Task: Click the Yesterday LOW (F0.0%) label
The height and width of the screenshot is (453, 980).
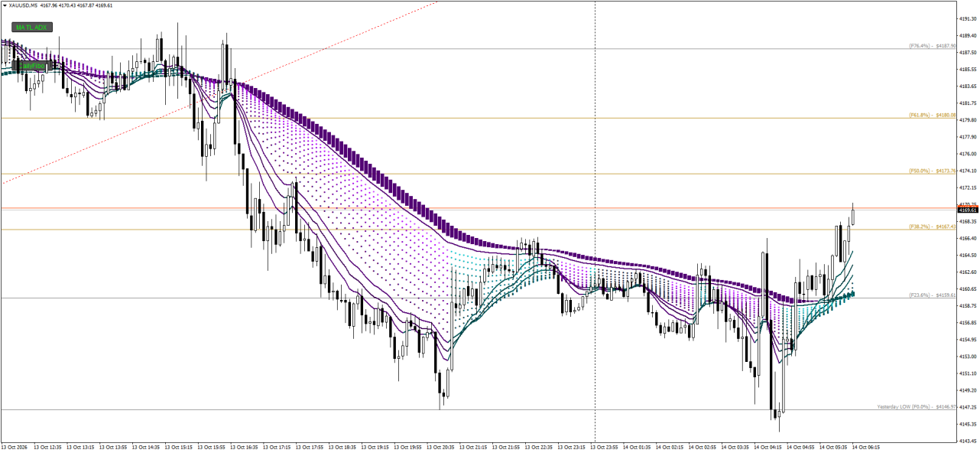Action: pos(917,406)
